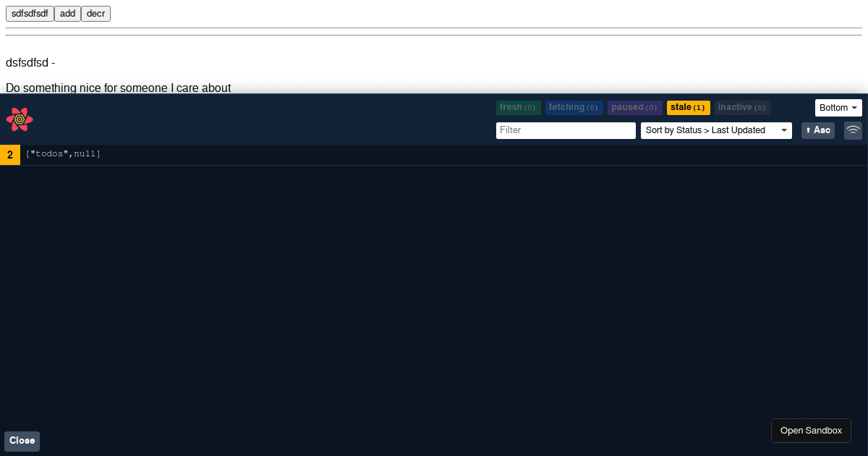Image resolution: width=868 pixels, height=456 pixels.
Task: Click the sdfsdfsdf button
Action: 30,14
